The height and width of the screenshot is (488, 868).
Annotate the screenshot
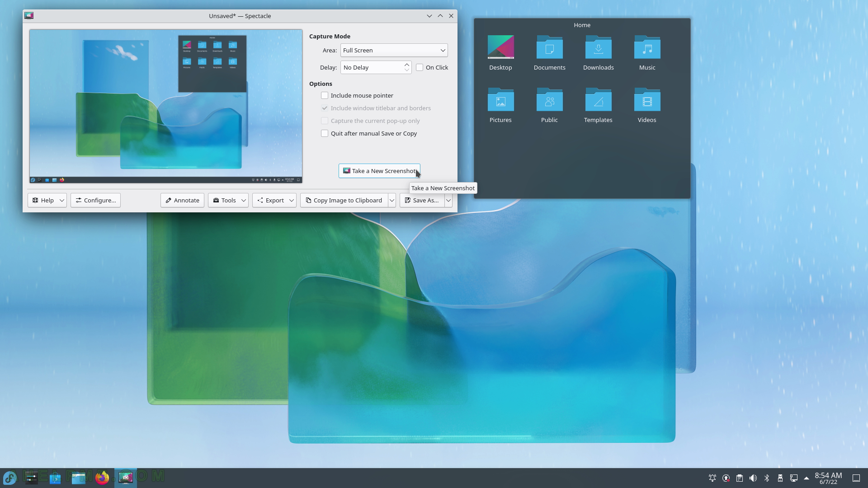pos(182,200)
